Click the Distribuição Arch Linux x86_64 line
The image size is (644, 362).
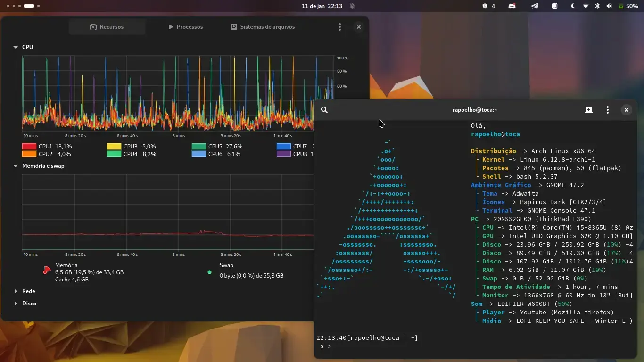coord(533,151)
